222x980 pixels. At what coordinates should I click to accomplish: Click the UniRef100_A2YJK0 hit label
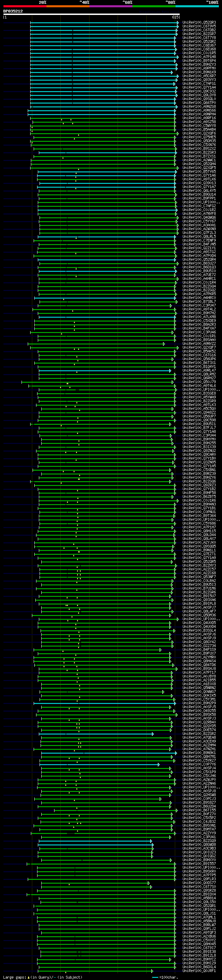199,543
